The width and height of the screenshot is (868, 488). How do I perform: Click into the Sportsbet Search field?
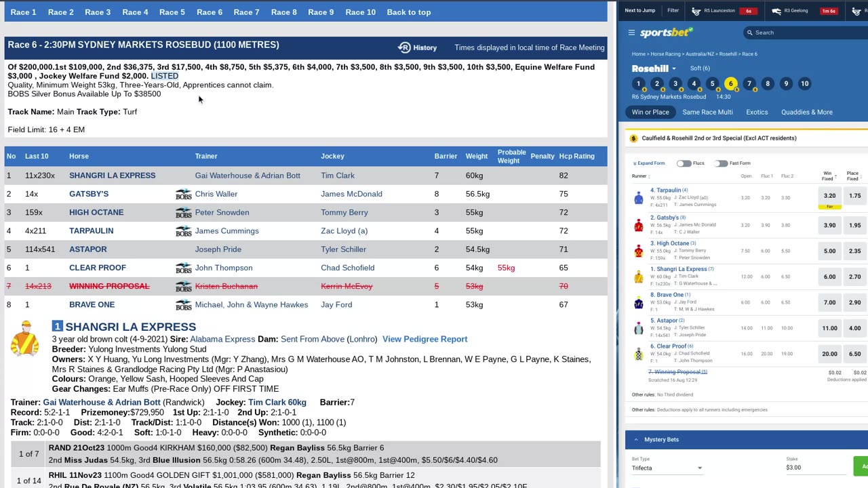pos(807,33)
